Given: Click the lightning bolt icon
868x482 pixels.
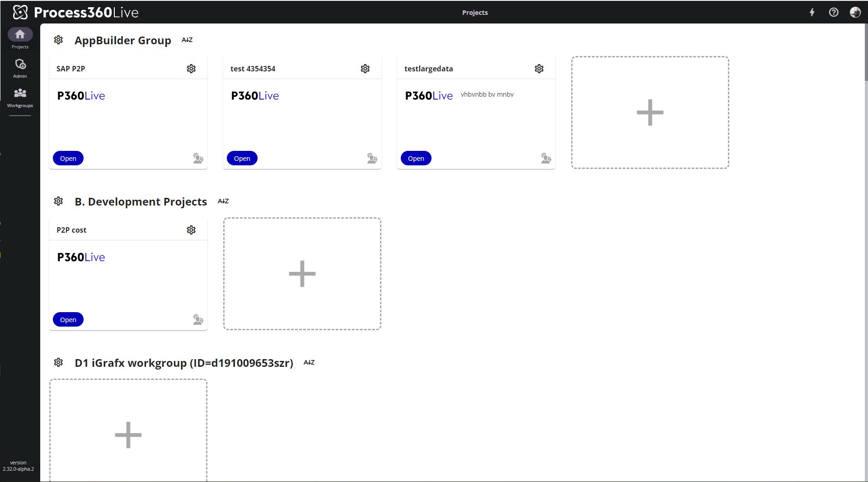Looking at the screenshot, I should coord(812,12).
